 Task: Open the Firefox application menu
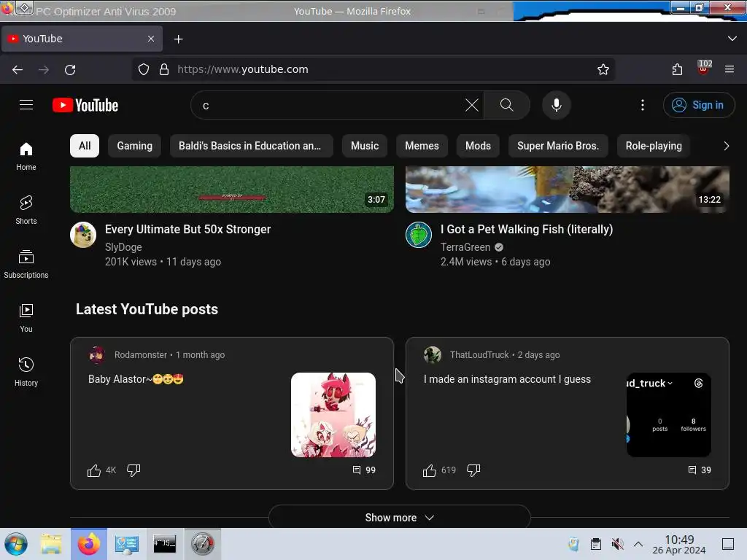click(729, 69)
